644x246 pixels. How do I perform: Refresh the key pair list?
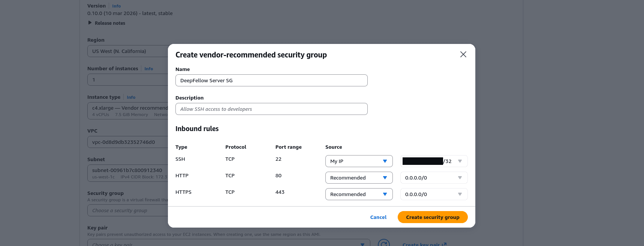click(x=384, y=243)
